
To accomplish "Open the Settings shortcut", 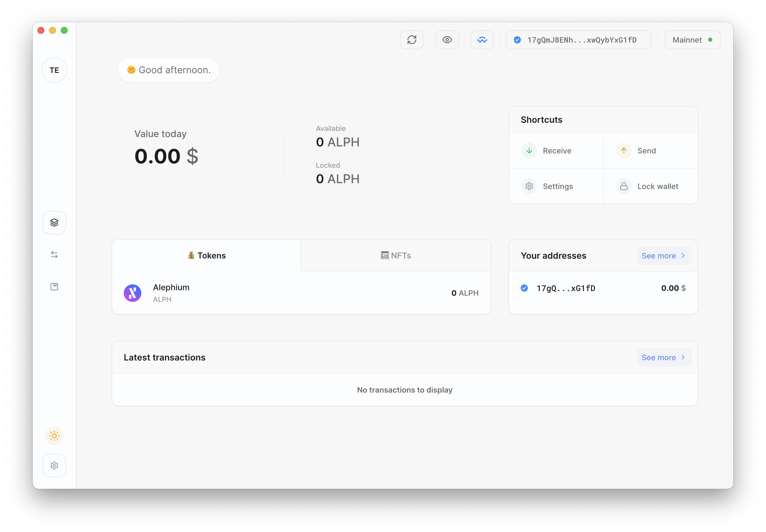I will pos(556,186).
